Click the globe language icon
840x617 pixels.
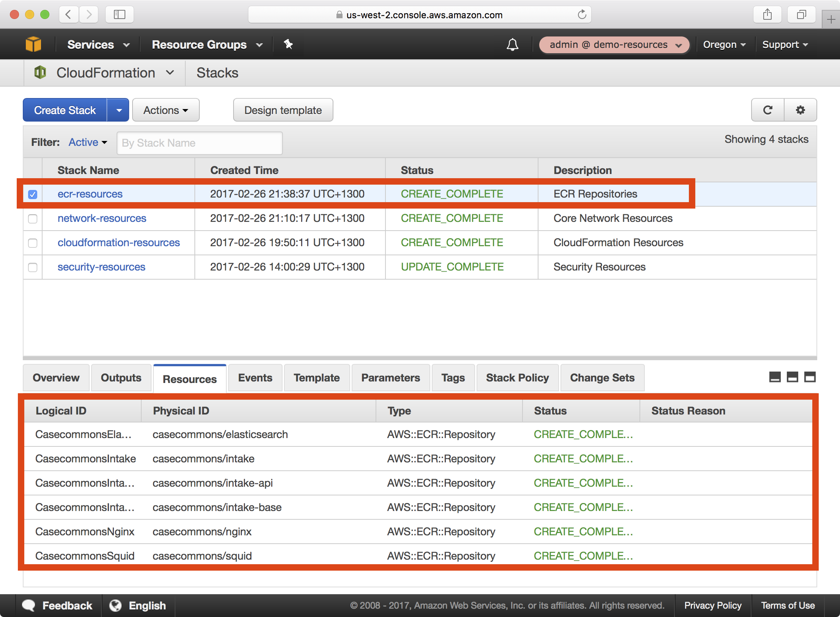[x=115, y=605]
